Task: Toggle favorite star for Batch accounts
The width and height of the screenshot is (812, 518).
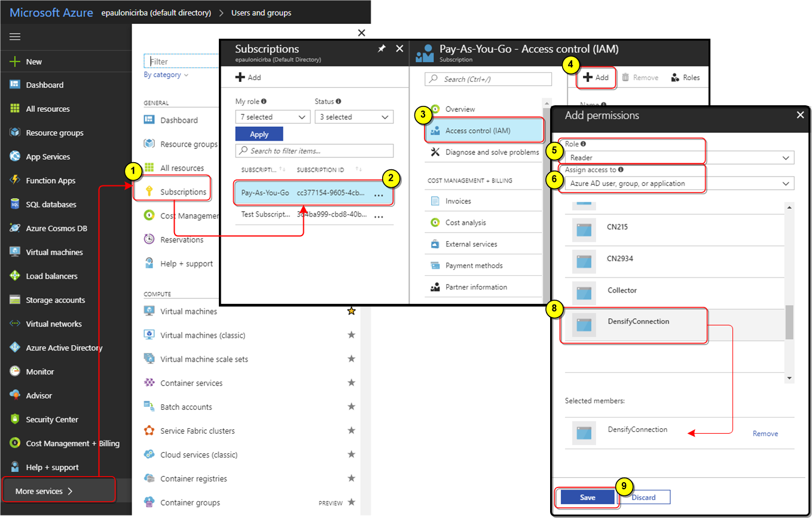Action: click(x=352, y=407)
